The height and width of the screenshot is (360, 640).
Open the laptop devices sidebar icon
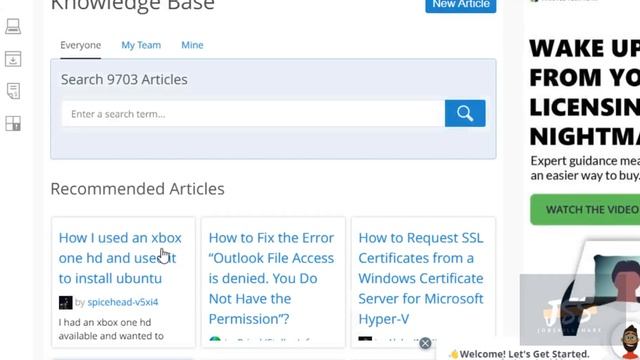pyautogui.click(x=13, y=27)
